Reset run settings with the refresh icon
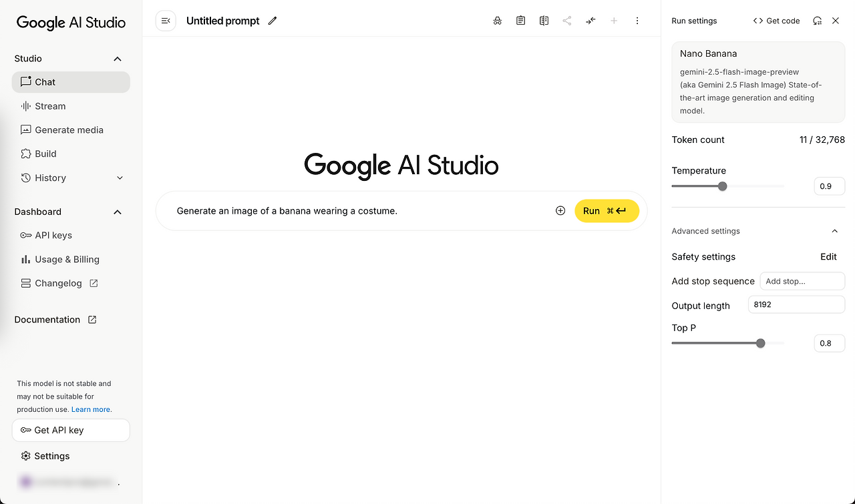The image size is (855, 504). tap(818, 21)
